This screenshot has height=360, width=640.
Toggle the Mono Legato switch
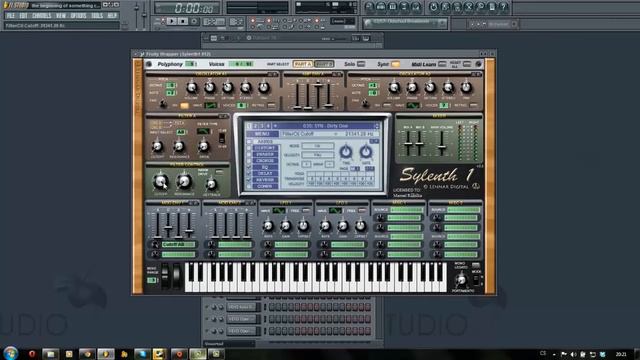475,265
